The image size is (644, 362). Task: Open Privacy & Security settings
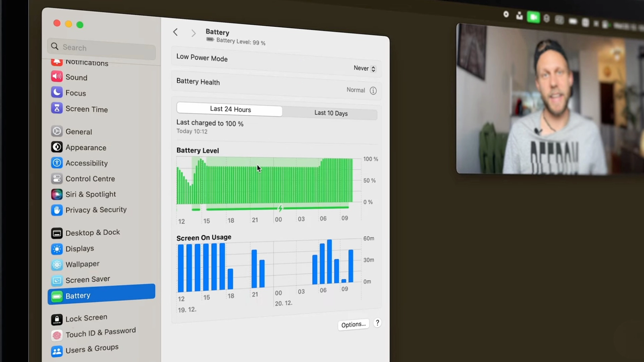pos(96,210)
